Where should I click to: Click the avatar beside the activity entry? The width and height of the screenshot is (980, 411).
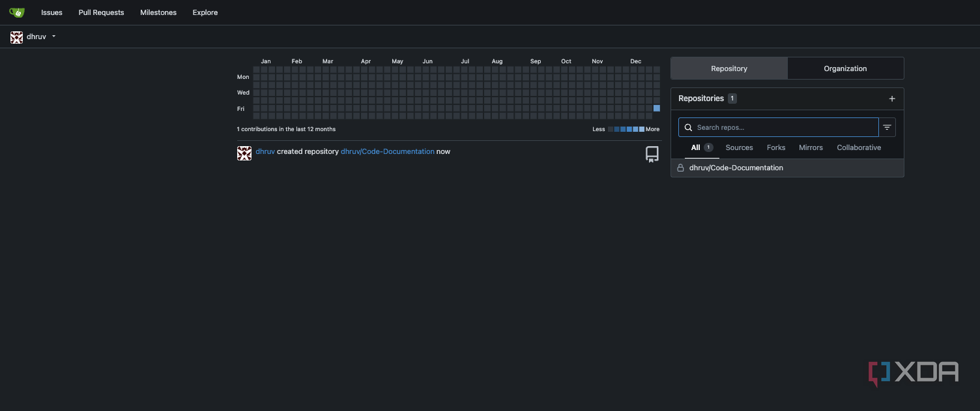[x=244, y=153]
